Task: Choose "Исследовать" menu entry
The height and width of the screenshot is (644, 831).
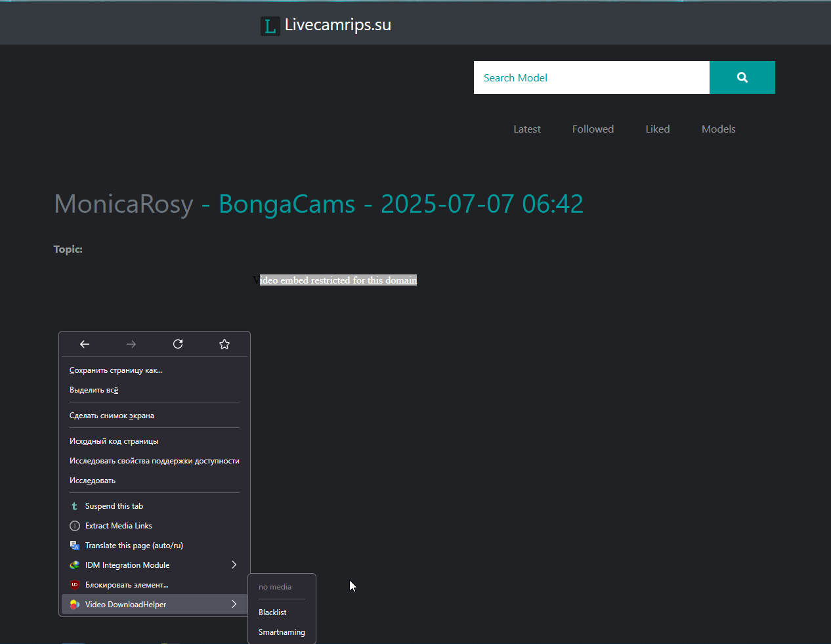Action: coord(154,481)
